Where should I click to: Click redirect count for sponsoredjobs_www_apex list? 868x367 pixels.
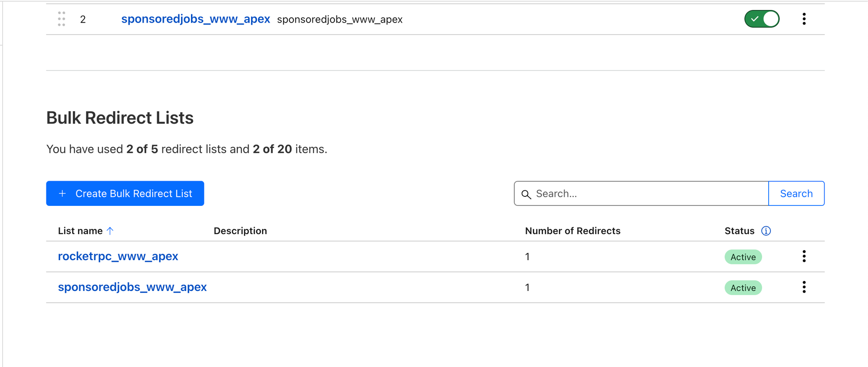click(527, 288)
